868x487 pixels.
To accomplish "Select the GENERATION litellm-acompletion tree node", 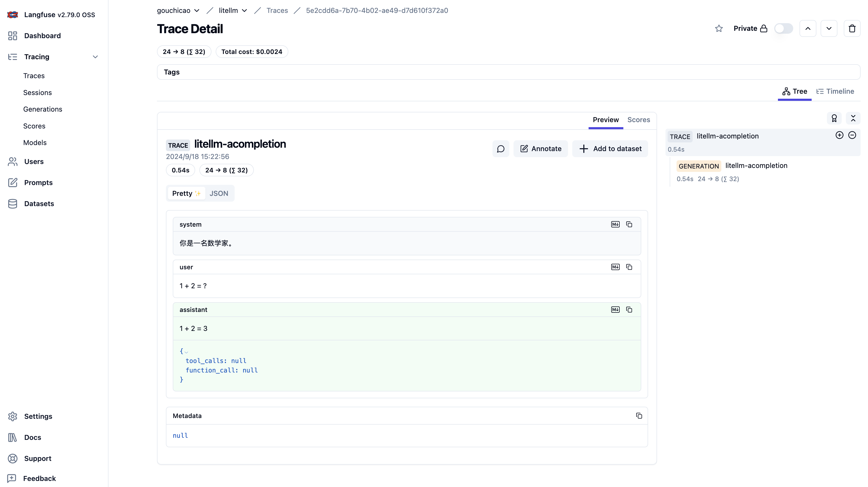I will [756, 166].
